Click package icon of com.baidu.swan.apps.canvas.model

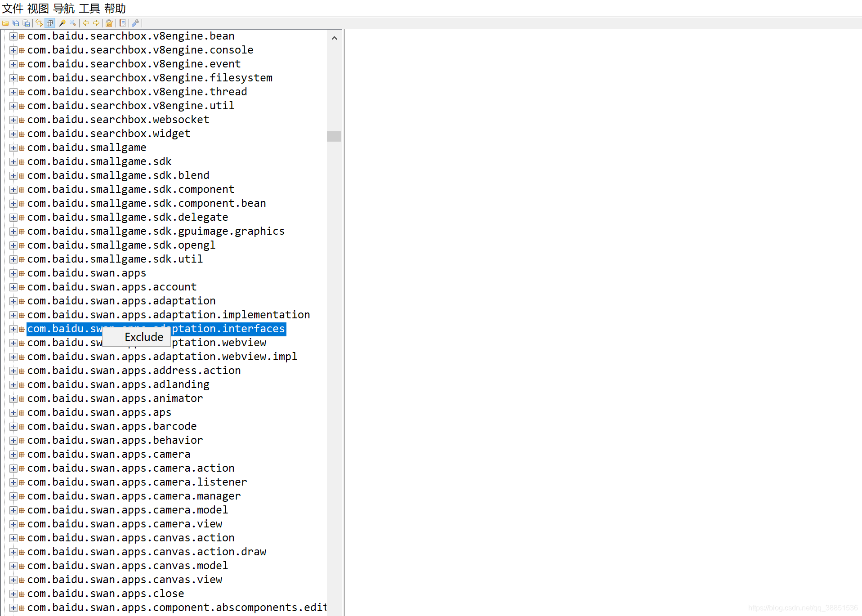[x=22, y=566]
